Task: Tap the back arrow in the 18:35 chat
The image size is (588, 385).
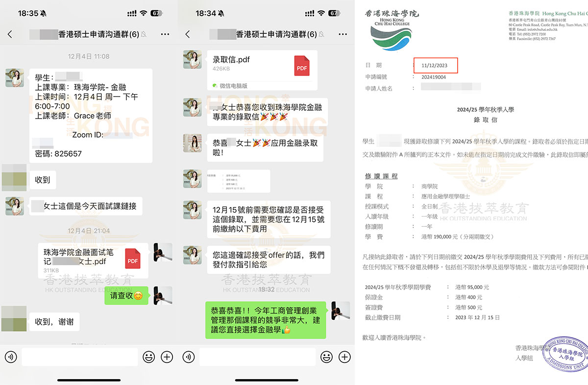Action: click(10, 34)
